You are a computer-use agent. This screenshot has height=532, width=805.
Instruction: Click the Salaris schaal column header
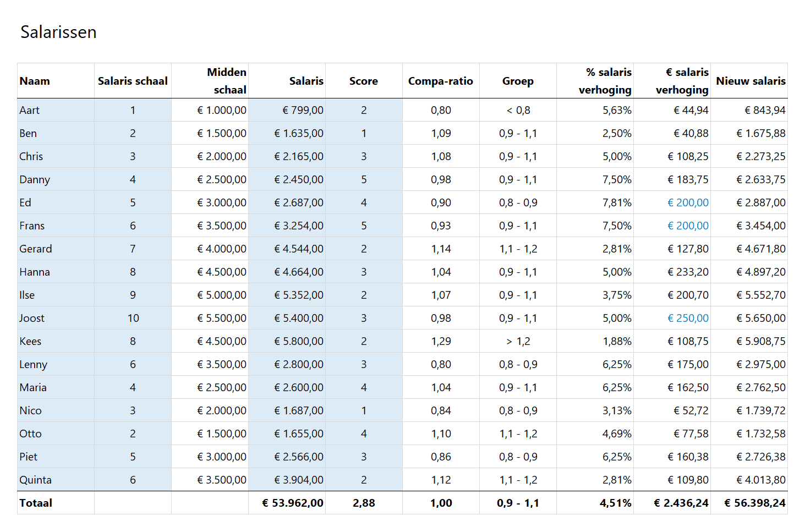132,80
